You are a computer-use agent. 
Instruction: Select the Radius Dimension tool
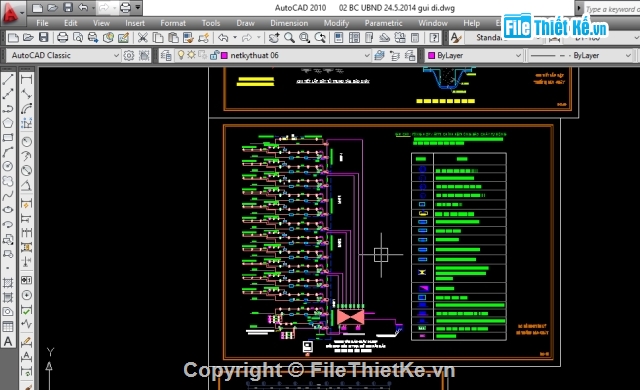(x=26, y=142)
